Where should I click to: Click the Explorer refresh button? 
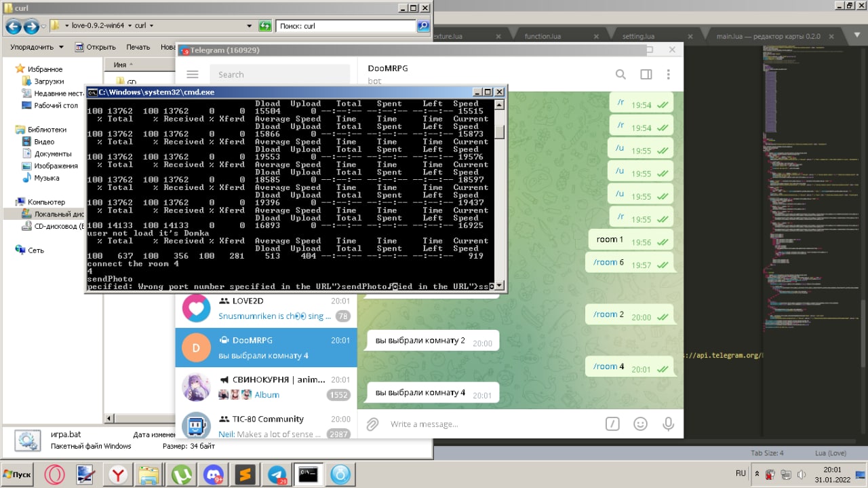265,26
